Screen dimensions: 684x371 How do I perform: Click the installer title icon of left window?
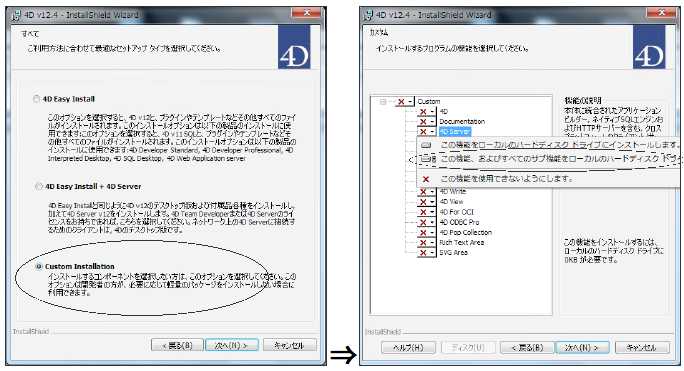[17, 15]
